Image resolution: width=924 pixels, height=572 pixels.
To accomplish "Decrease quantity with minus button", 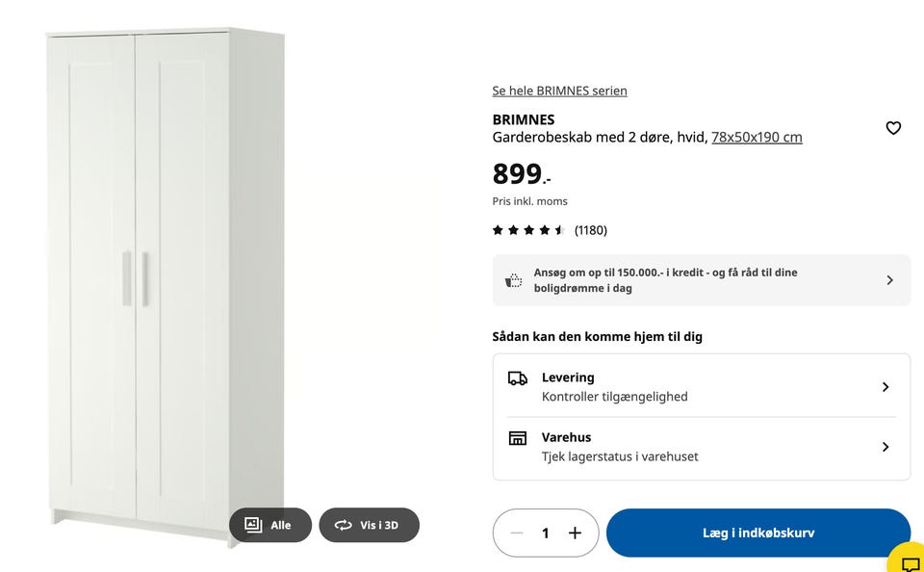I will [x=517, y=533].
